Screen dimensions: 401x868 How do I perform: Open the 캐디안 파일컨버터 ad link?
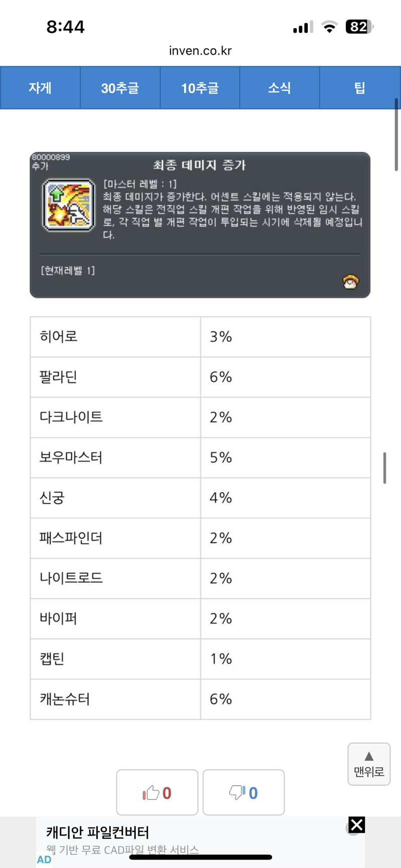(x=98, y=832)
